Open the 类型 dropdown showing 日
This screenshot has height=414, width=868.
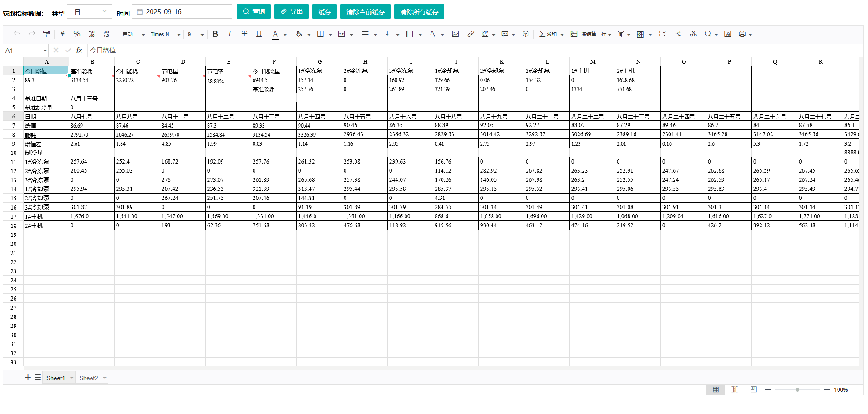point(90,12)
